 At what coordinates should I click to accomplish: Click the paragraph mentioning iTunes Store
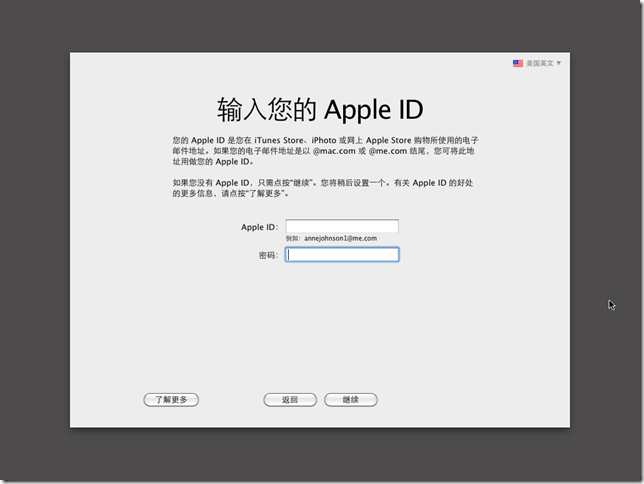pyautogui.click(x=325, y=151)
